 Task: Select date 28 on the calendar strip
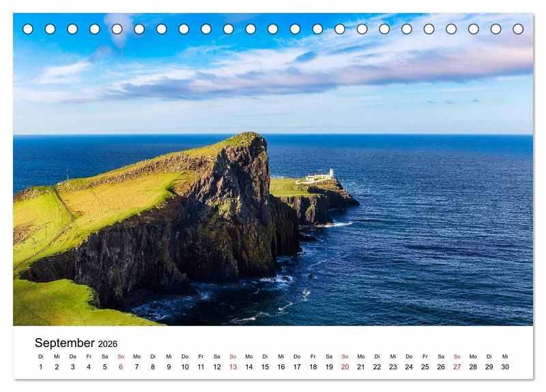[x=473, y=367]
